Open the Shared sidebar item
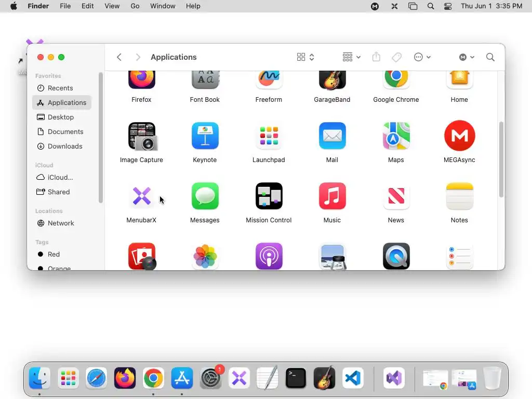This screenshot has width=532, height=399. point(62,192)
